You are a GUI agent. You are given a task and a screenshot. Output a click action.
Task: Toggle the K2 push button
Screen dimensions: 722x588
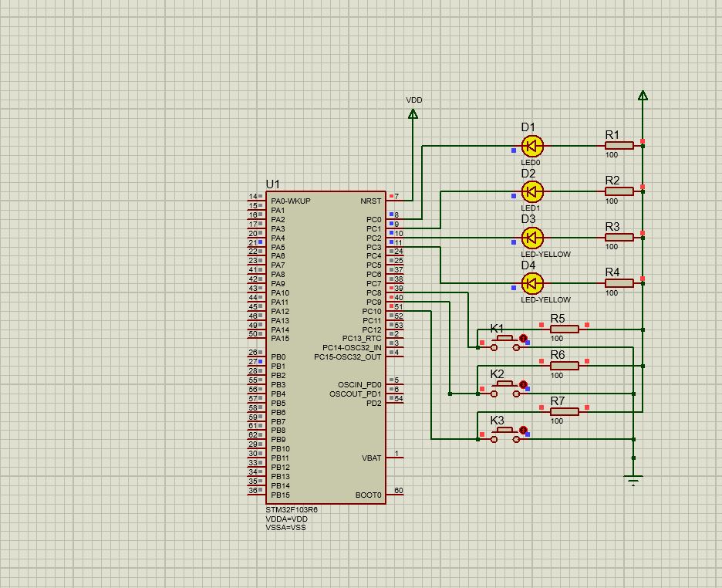505,384
